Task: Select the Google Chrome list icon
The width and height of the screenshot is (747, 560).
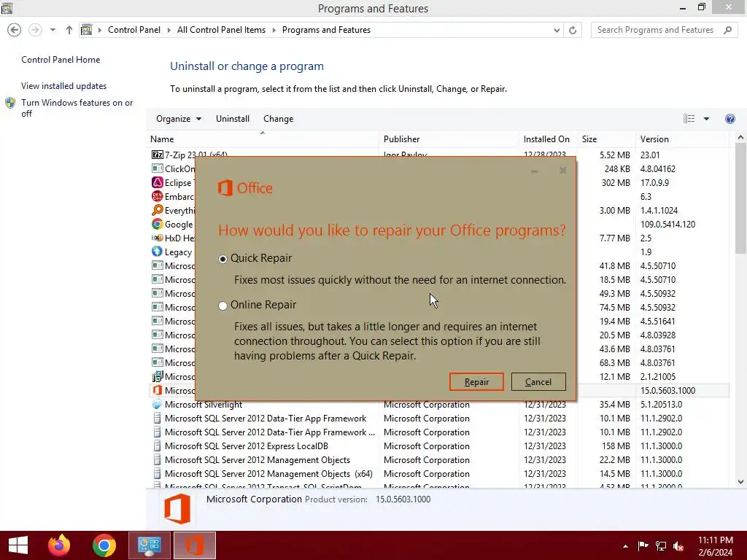Action: click(158, 224)
